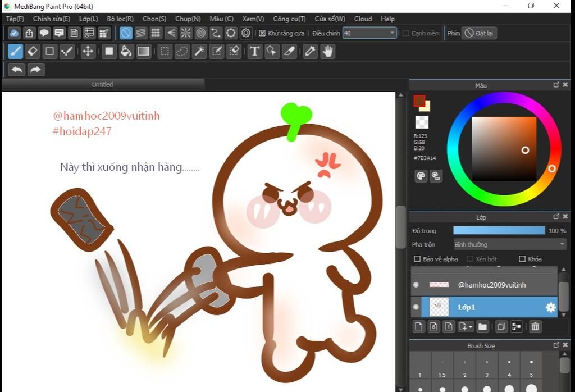Screen dimensions: 575x392
Task: Open the Công cụ(T) menu
Action: point(289,19)
